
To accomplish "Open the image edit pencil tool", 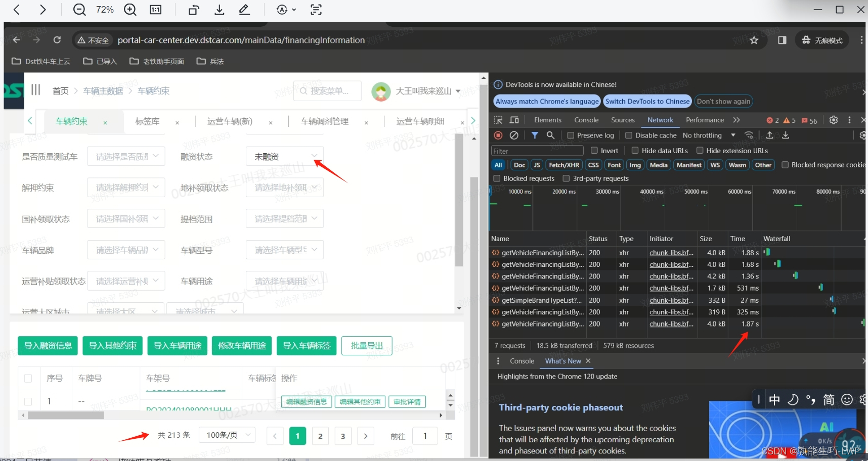I will pyautogui.click(x=245, y=10).
